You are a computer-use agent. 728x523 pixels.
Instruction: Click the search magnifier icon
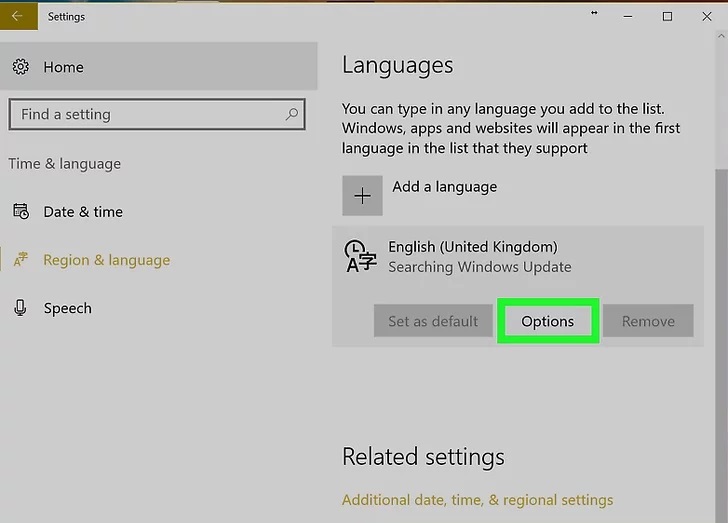coord(292,114)
